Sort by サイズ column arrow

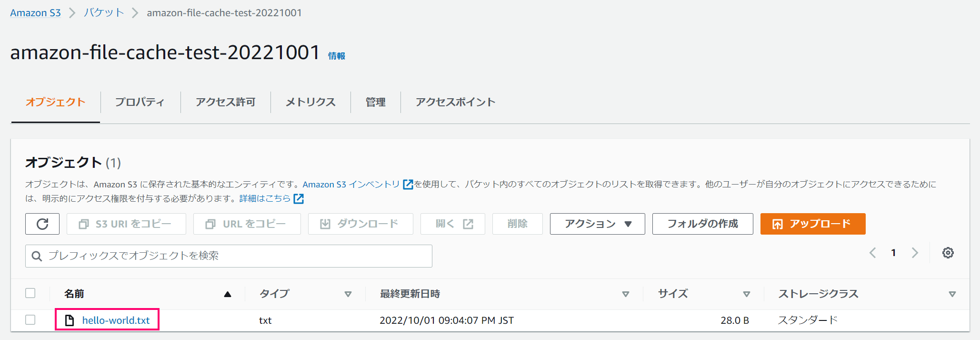pos(747,294)
